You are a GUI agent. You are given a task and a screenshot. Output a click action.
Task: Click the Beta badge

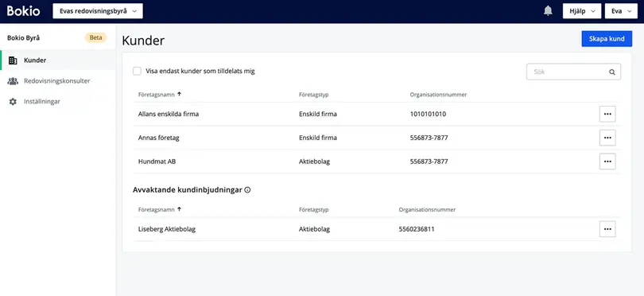95,37
